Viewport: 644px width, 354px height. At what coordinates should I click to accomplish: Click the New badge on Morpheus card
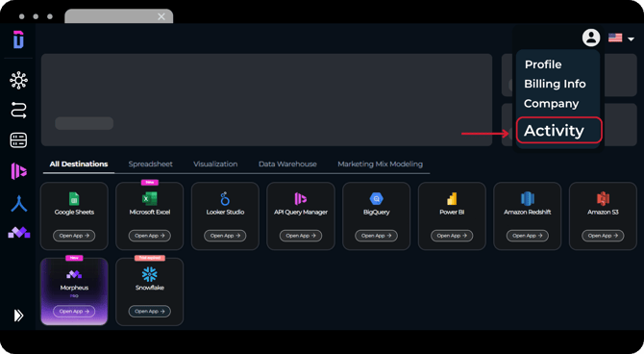pyautogui.click(x=74, y=258)
